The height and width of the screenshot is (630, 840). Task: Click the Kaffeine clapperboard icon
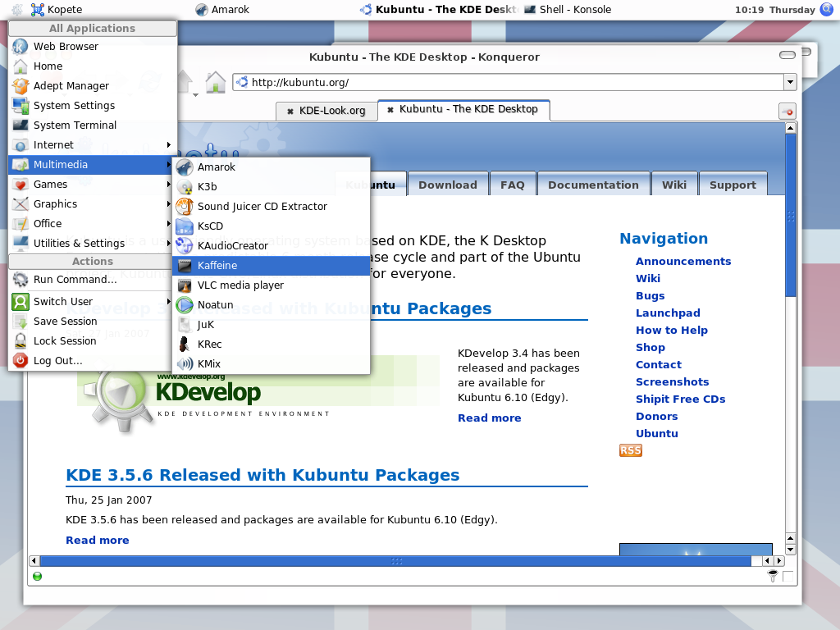(185, 266)
